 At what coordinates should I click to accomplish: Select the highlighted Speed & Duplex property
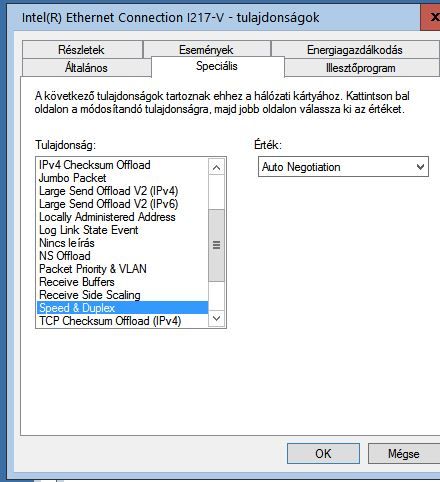(x=122, y=308)
